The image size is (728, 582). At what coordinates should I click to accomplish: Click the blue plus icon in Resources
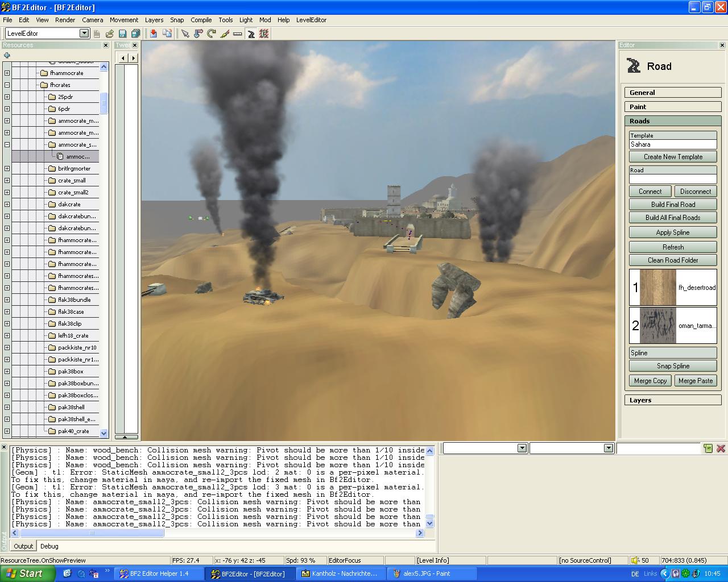pos(7,55)
